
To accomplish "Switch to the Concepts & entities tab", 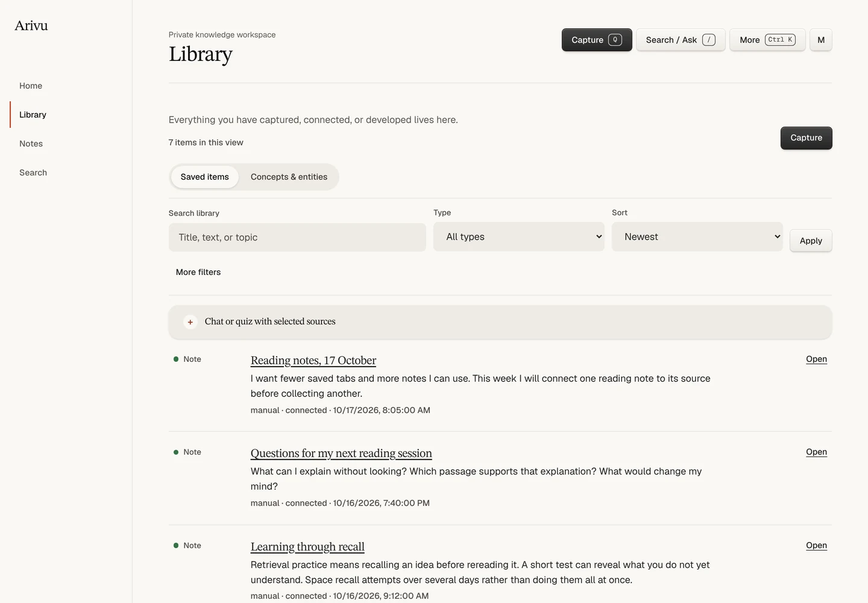I will coord(289,177).
